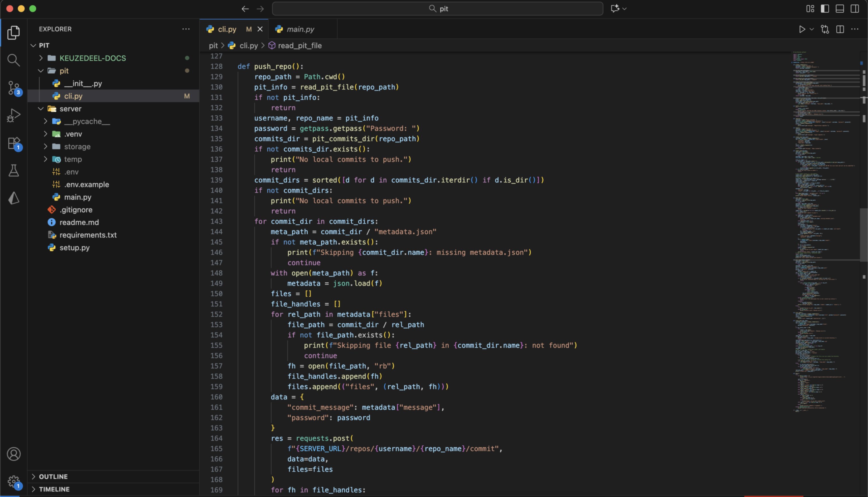Click the Run Python File play button
868x497 pixels.
pos(802,29)
